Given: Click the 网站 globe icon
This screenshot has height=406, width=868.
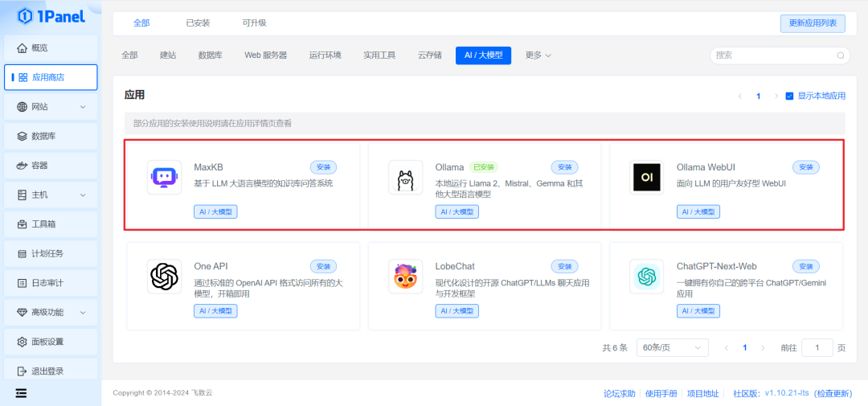Looking at the screenshot, I should [x=23, y=107].
